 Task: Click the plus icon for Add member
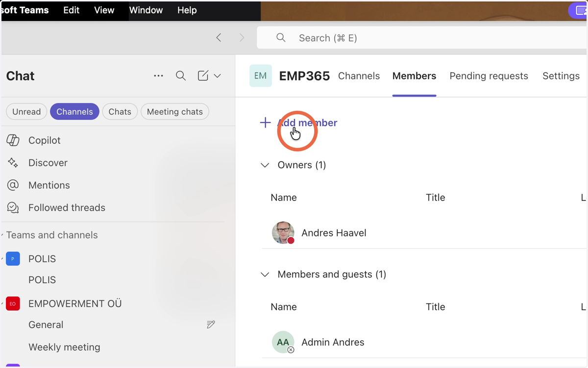tap(265, 123)
